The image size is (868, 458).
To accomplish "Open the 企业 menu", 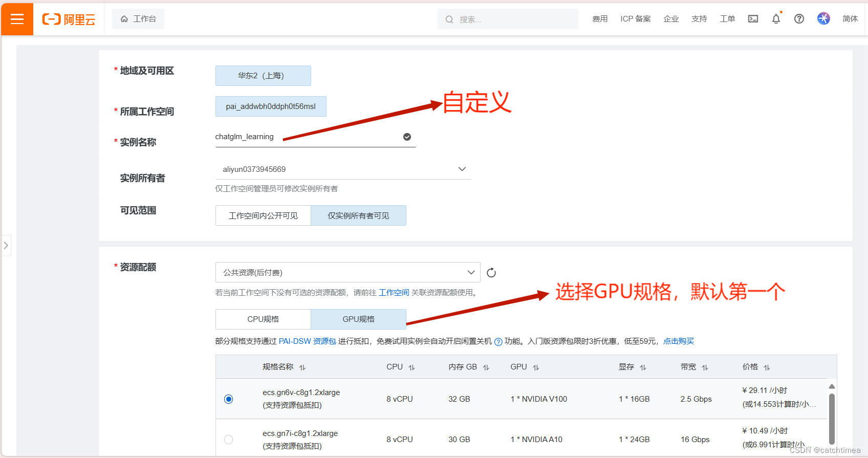I will point(671,19).
